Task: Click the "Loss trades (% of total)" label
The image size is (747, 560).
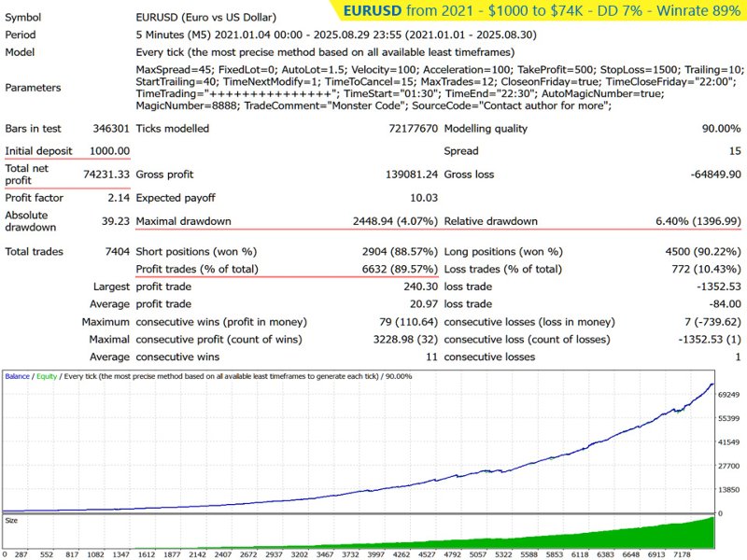Action: point(502,269)
